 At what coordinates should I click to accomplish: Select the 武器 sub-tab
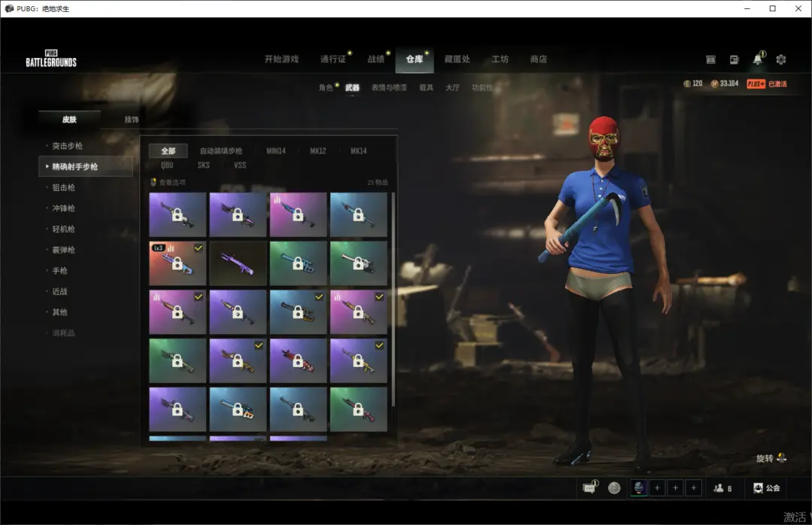(352, 87)
